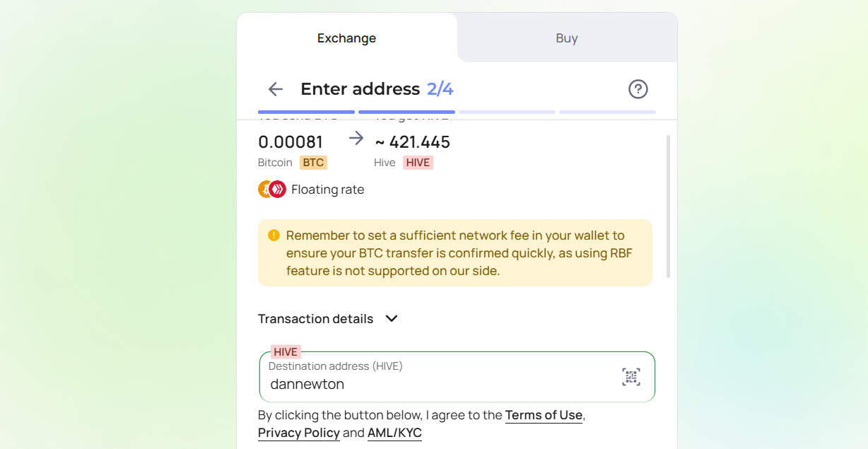The width and height of the screenshot is (868, 449).
Task: Click the arrow between BTC and HIVE amounts
Action: (x=356, y=139)
